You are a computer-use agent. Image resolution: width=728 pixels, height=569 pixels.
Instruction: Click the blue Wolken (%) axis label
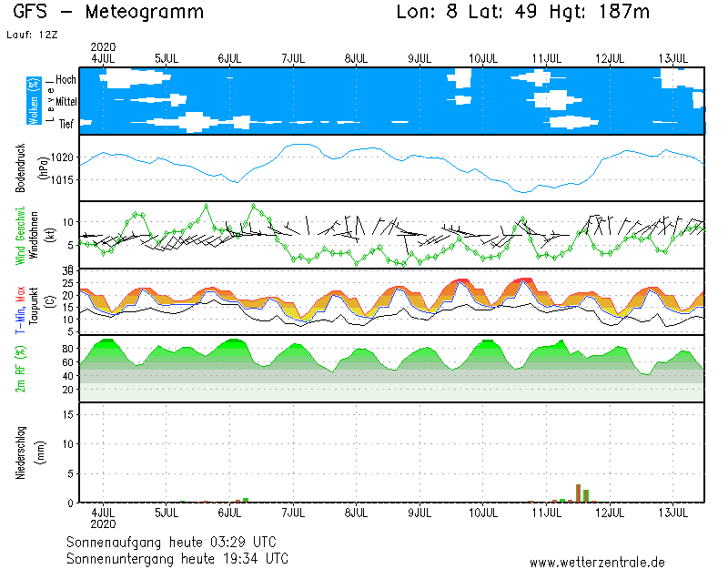(34, 101)
